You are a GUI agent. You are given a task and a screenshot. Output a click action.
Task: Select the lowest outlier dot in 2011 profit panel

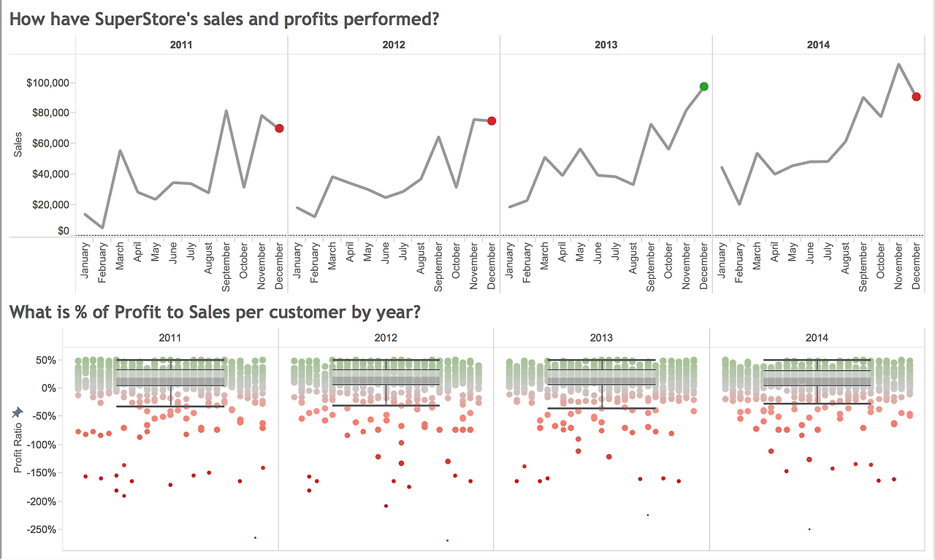click(x=255, y=537)
